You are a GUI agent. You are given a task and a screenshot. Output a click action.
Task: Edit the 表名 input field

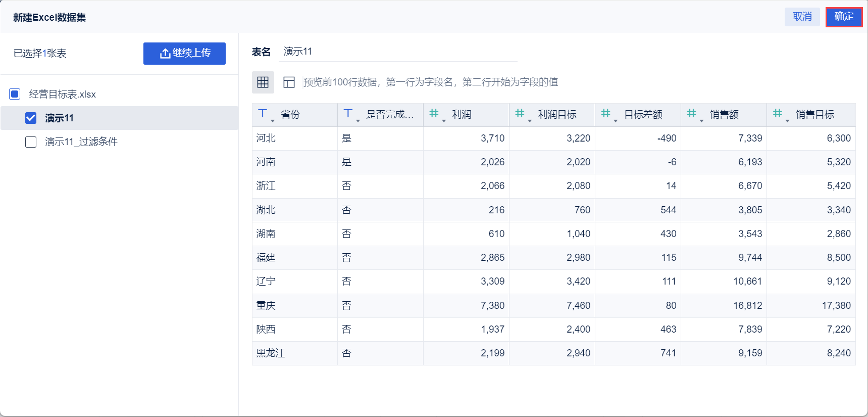pyautogui.click(x=399, y=52)
